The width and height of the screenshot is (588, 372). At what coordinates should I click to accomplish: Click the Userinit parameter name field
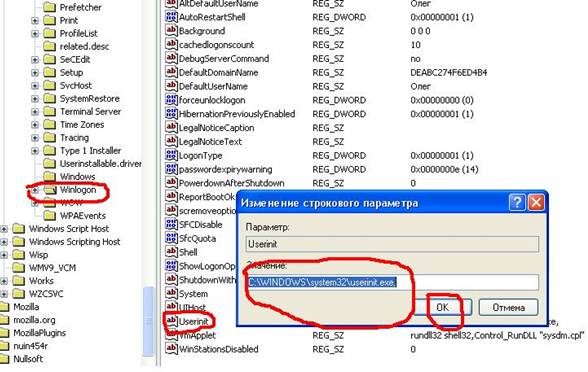point(392,244)
